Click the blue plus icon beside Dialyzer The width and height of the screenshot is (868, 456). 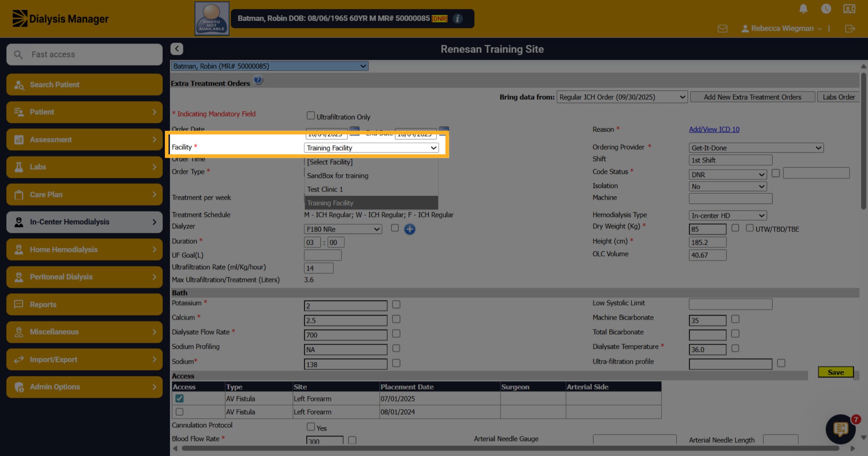pos(410,229)
